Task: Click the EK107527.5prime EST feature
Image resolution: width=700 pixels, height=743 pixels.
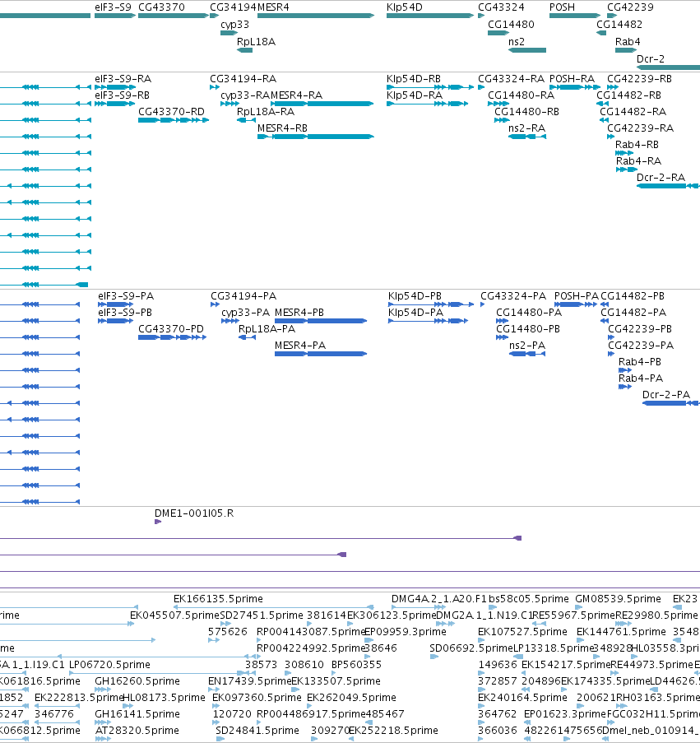Action: [x=480, y=640]
